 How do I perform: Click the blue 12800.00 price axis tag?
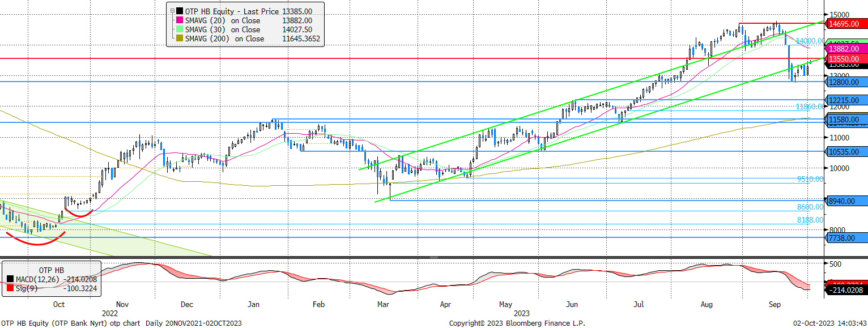846,82
